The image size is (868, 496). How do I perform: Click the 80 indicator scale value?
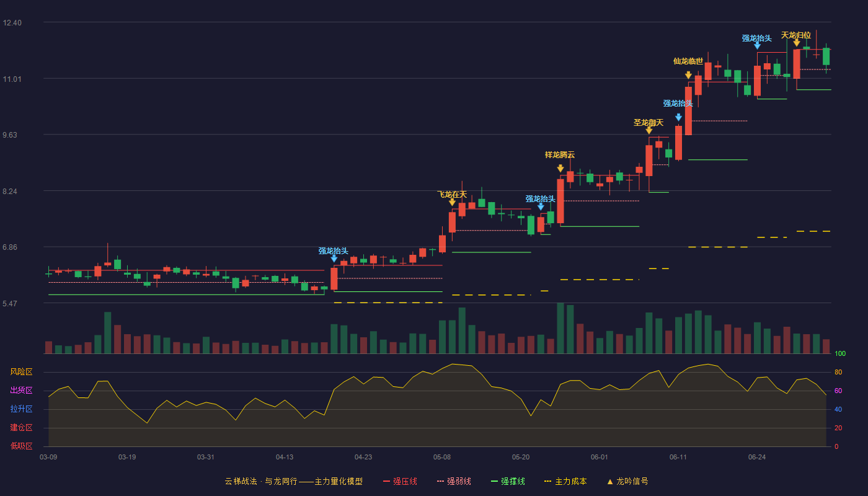pos(838,372)
